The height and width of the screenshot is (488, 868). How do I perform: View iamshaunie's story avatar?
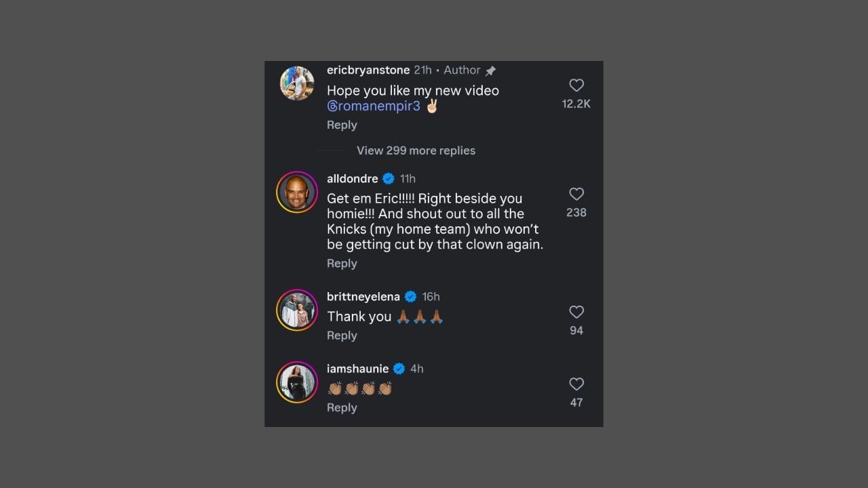tap(297, 382)
